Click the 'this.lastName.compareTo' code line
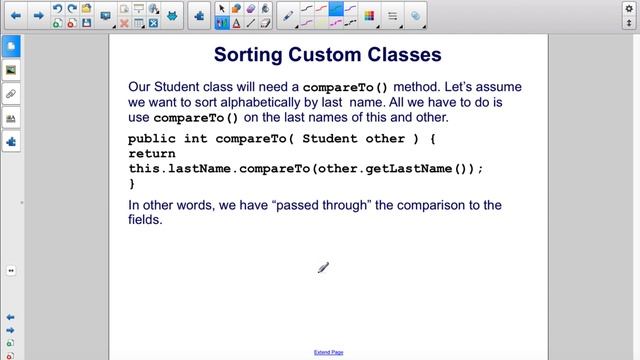 (x=306, y=169)
